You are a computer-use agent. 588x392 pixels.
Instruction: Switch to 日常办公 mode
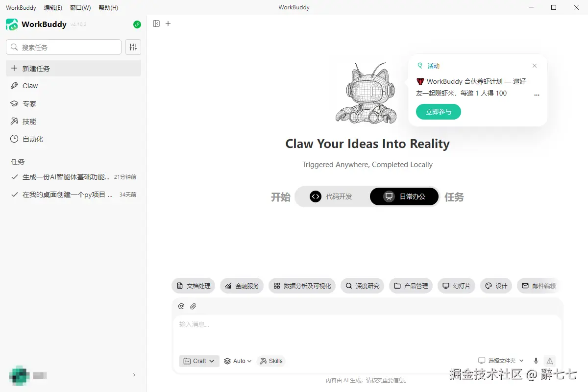coord(404,196)
